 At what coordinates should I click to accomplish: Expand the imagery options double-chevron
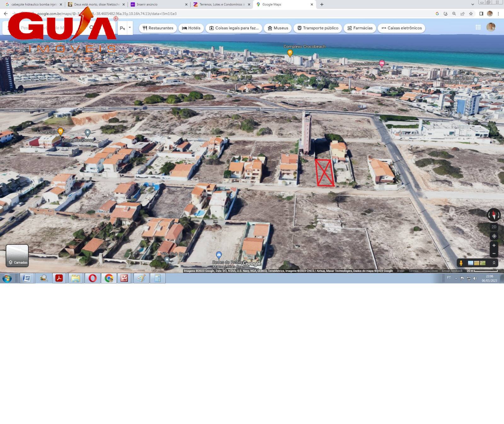(x=494, y=263)
